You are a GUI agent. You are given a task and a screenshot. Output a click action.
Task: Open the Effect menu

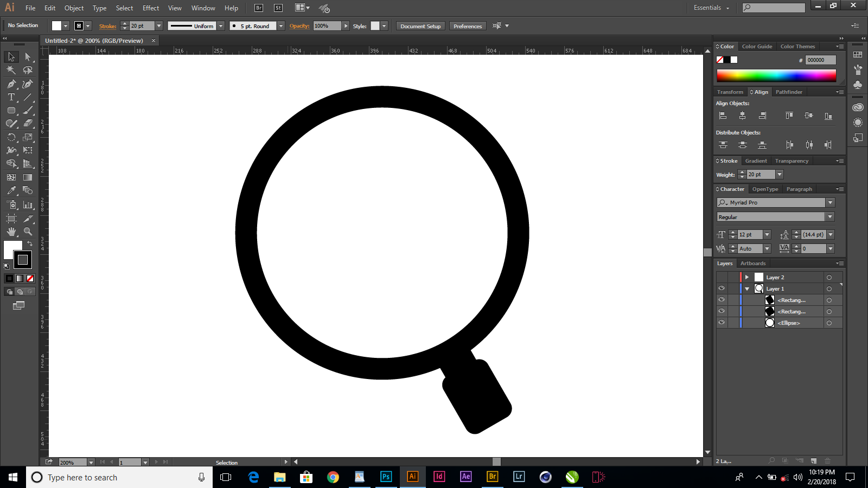[x=151, y=8]
